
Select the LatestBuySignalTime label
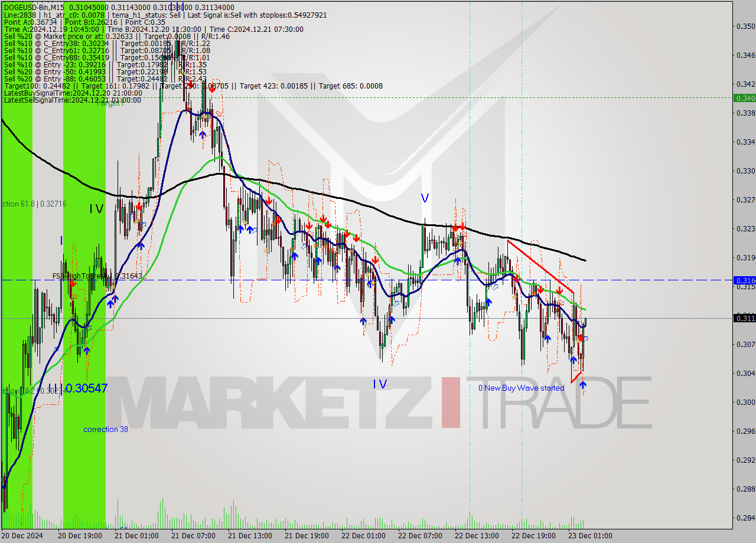[x=73, y=93]
